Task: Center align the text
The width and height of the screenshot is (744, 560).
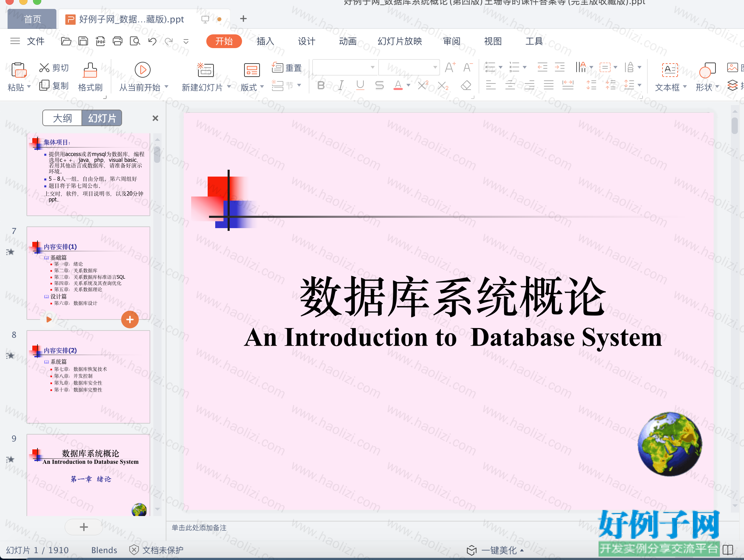Action: [x=510, y=85]
